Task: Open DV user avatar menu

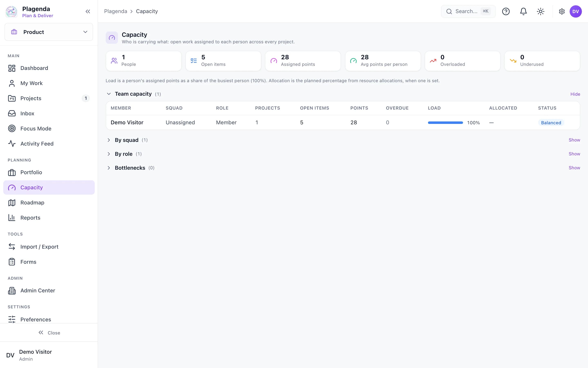Action: pyautogui.click(x=575, y=11)
